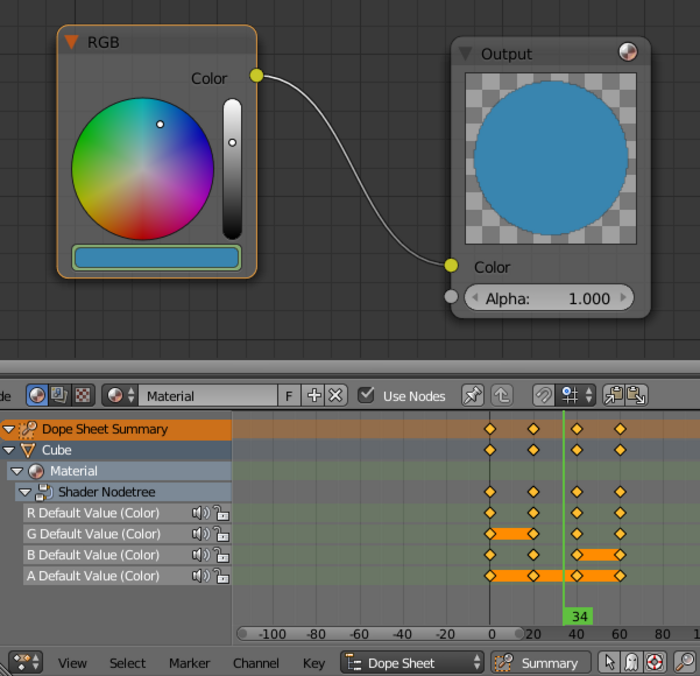Open the Marker menu

tap(189, 662)
